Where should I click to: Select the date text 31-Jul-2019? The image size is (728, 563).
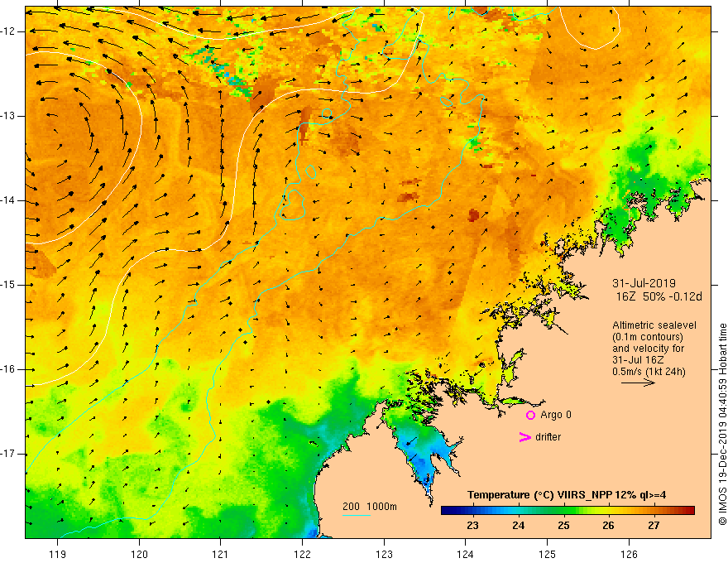coord(644,283)
